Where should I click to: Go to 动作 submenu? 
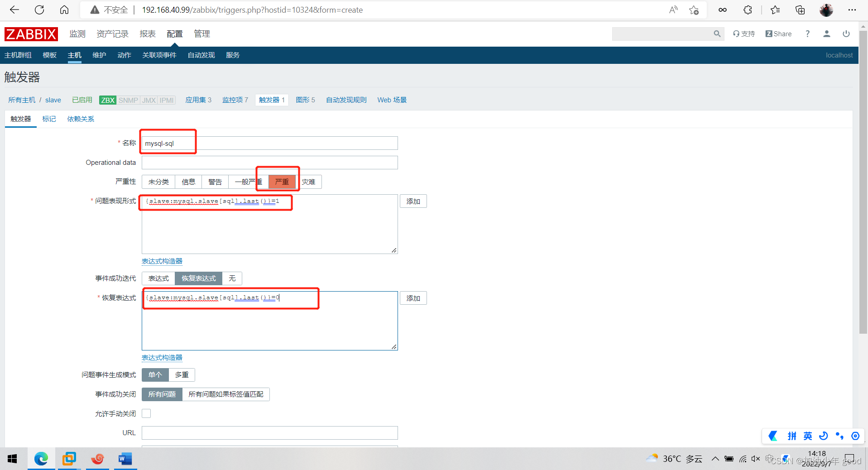click(124, 55)
